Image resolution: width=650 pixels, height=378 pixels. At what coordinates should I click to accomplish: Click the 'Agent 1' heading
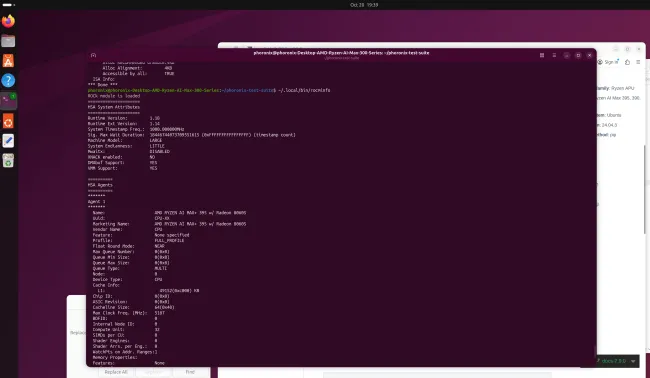coord(97,201)
